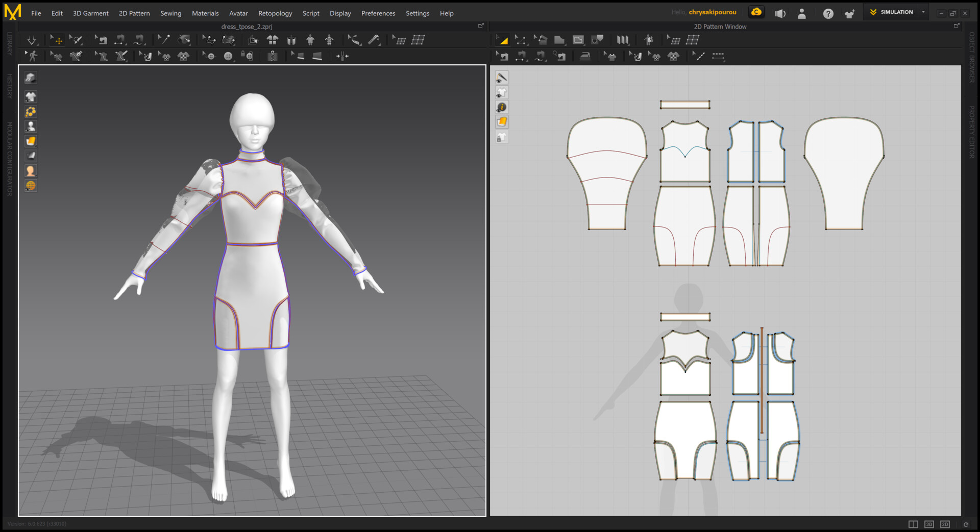Click the Help question mark button
The width and height of the screenshot is (980, 532).
click(x=828, y=14)
